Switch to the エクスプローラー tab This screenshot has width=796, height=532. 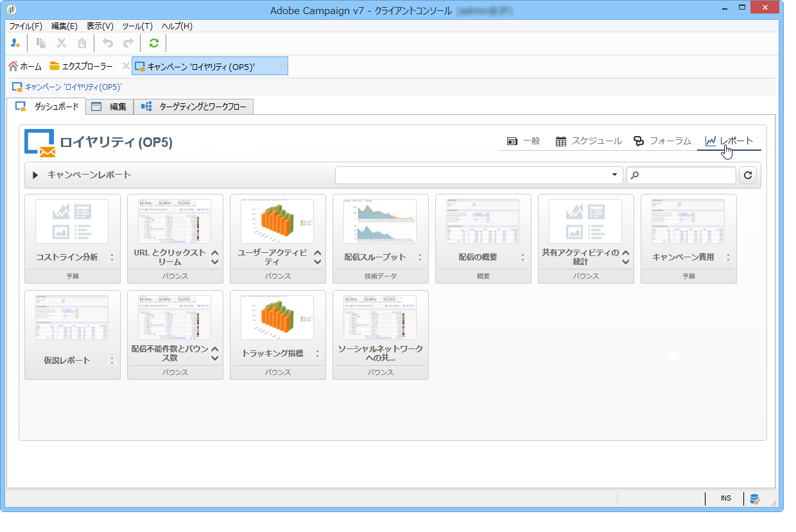(x=82, y=66)
